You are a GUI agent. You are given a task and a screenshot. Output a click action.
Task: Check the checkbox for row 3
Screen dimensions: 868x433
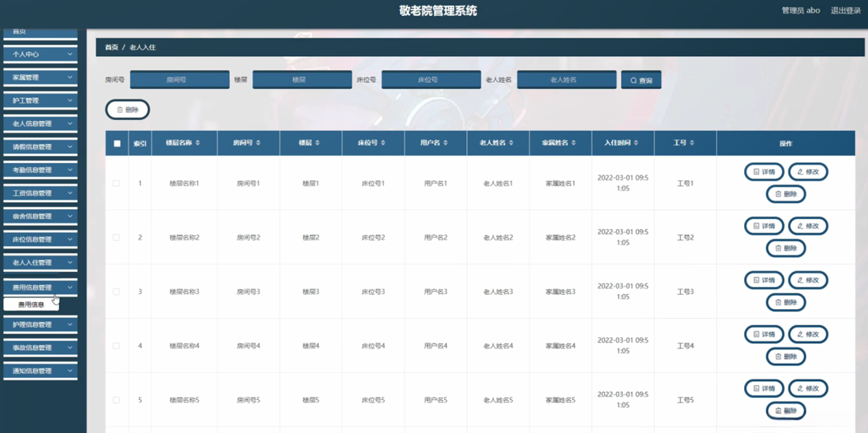[116, 292]
